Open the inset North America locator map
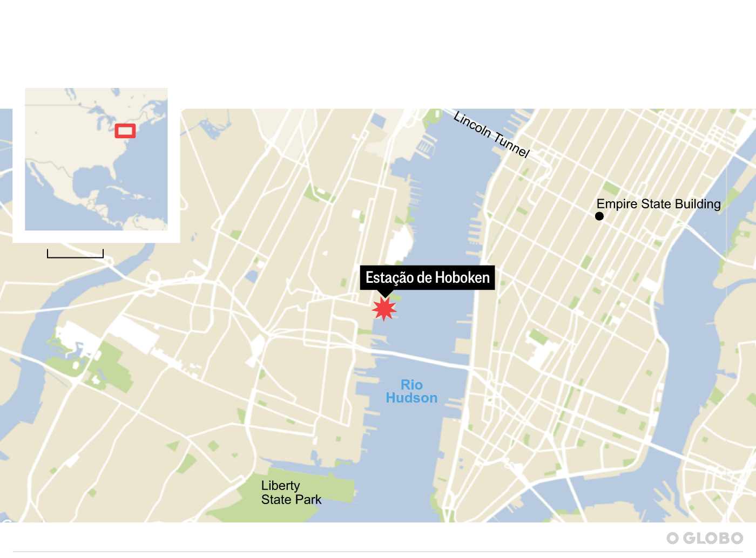The height and width of the screenshot is (558, 756). 96,159
